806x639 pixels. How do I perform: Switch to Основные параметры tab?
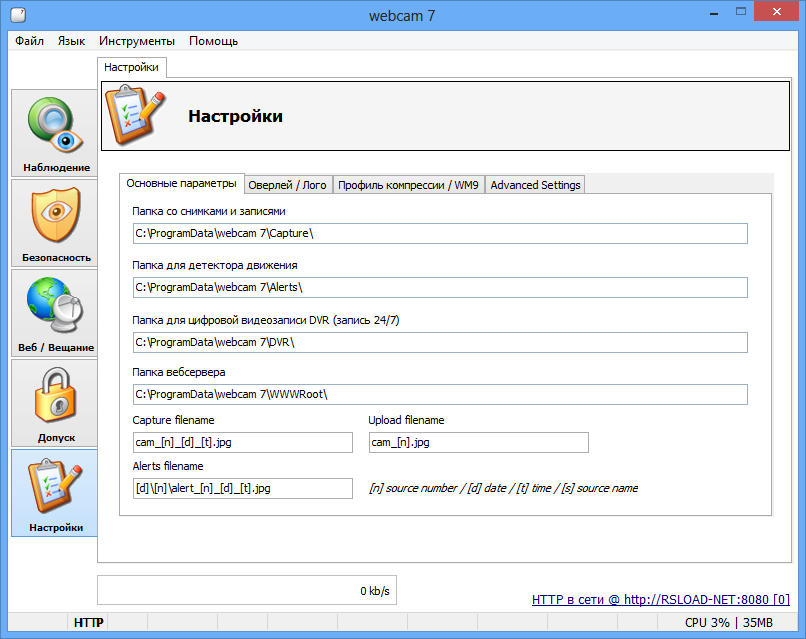point(181,184)
